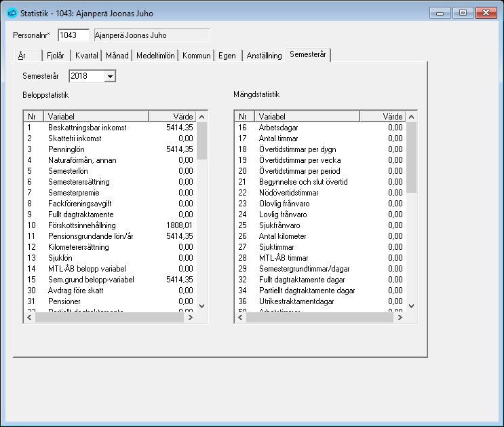The image size is (504, 427).
Task: Click the Variabel column header in Beloppstatistik
Action: (x=96, y=117)
